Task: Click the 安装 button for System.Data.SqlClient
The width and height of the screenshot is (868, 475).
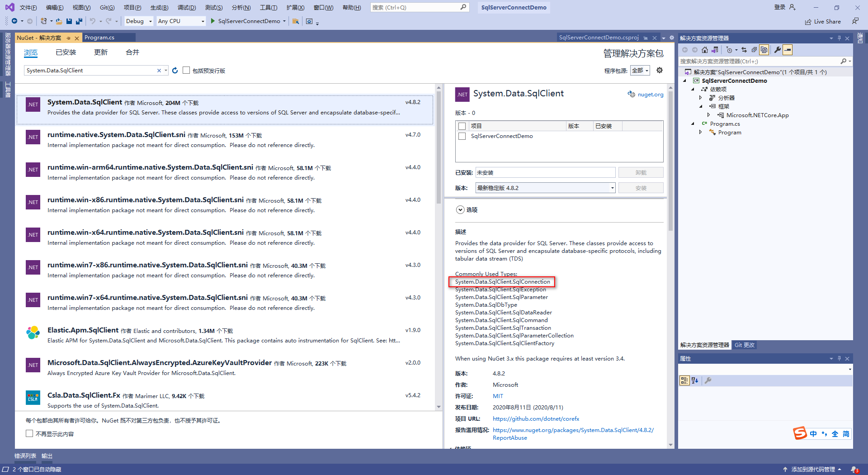Action: [x=641, y=187]
